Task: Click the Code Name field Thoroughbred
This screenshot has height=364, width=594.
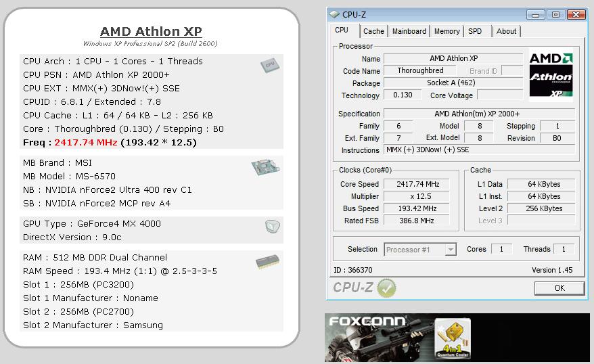Action: click(x=420, y=71)
